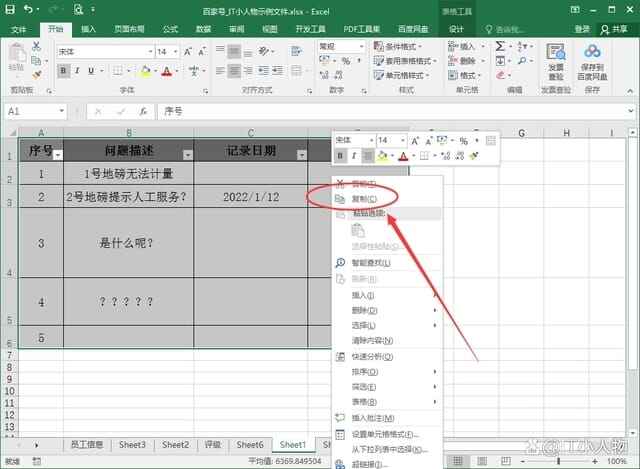
Task: Open filter dropdown on 序号 header
Action: coord(57,155)
